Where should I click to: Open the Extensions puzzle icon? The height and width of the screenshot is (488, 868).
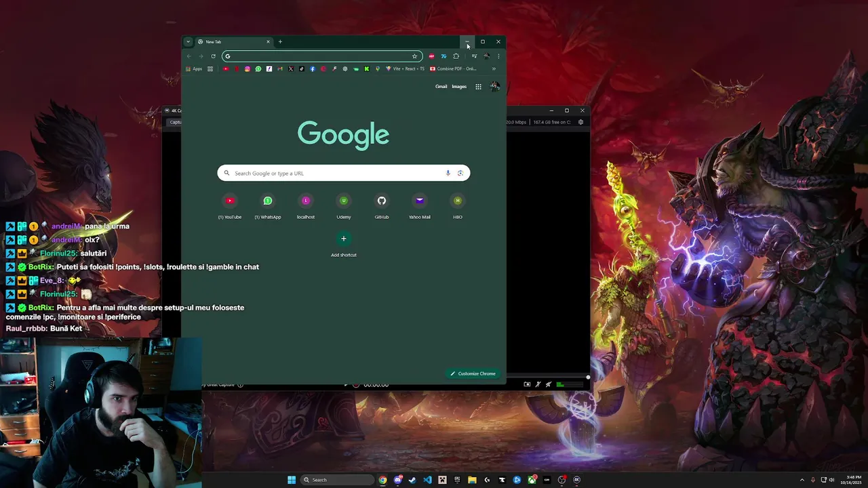(x=456, y=56)
